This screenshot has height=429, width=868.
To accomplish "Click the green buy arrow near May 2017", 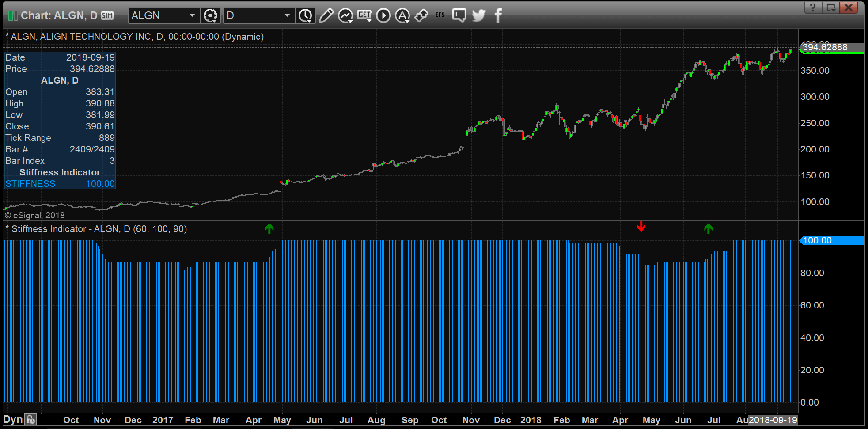I will [269, 228].
